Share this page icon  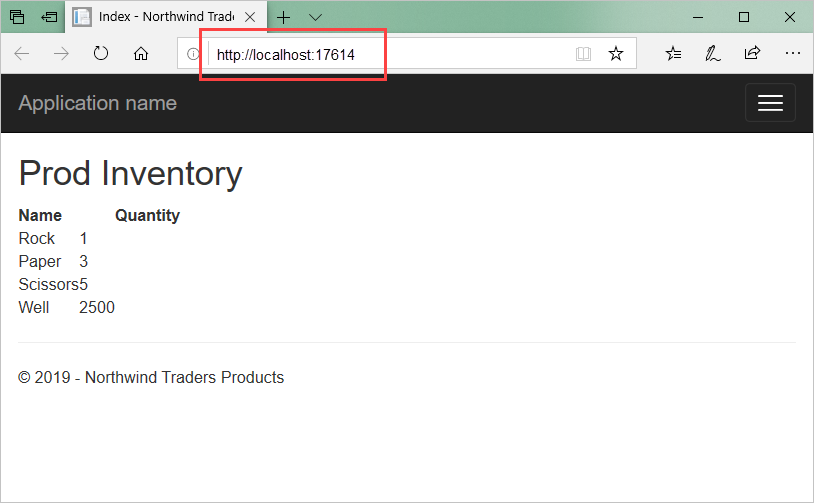click(752, 53)
